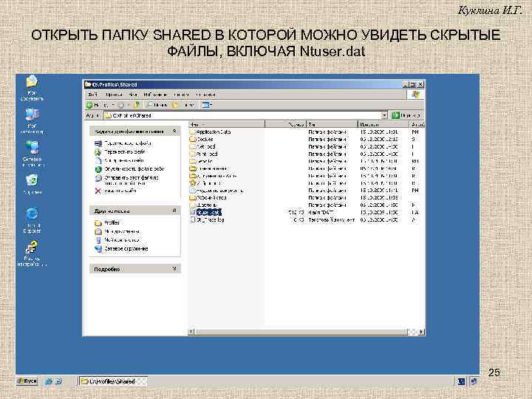The width and height of the screenshot is (532, 399).
Task: Sort by the Изменен column header
Action: pyautogui.click(x=383, y=125)
